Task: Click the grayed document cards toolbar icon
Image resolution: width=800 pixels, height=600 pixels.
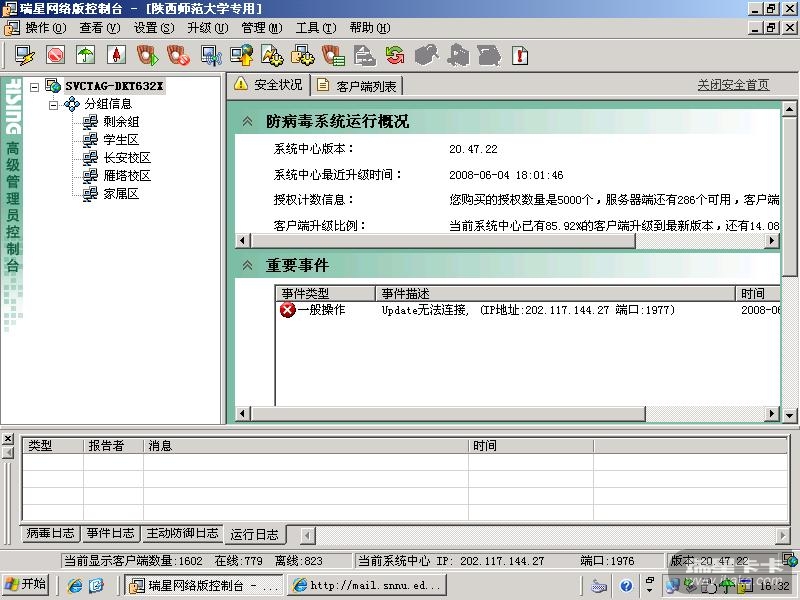Action: [364, 55]
